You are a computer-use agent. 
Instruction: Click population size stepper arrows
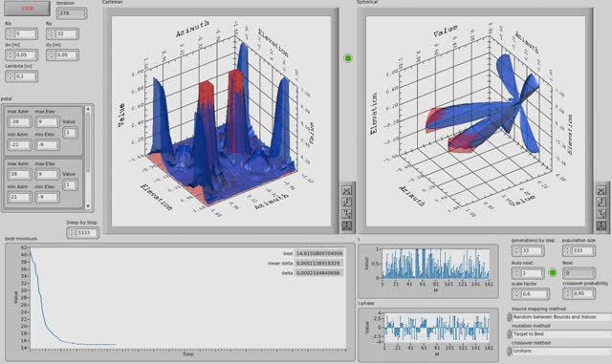(x=568, y=250)
